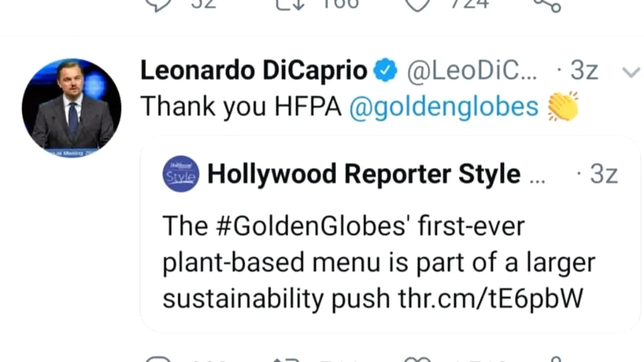Click the blue verified badge

(x=385, y=71)
